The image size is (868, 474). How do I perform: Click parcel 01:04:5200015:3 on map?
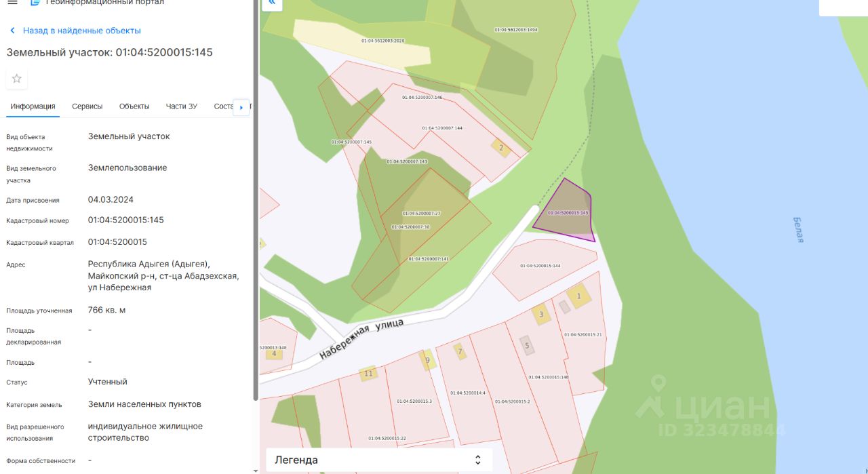[414, 401]
